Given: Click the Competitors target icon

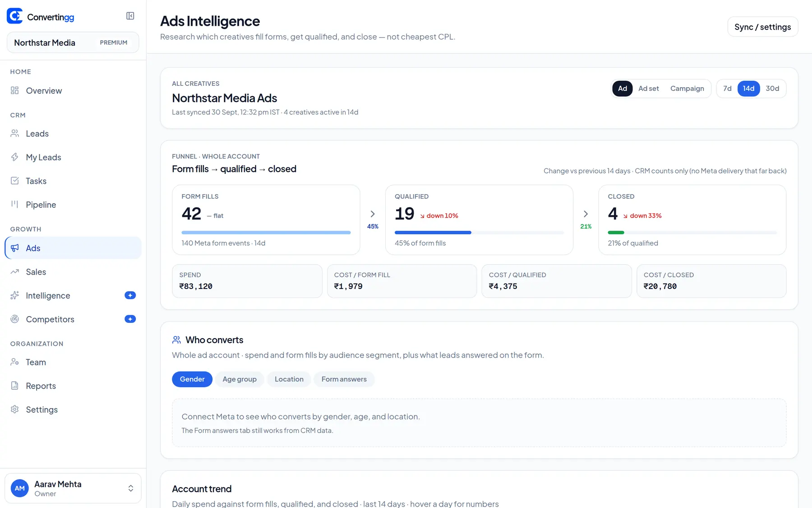Looking at the screenshot, I should (x=15, y=319).
